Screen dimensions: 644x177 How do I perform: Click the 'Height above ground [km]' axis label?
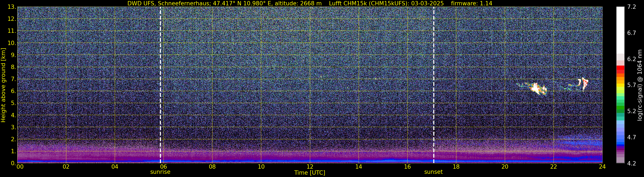(x=3, y=85)
